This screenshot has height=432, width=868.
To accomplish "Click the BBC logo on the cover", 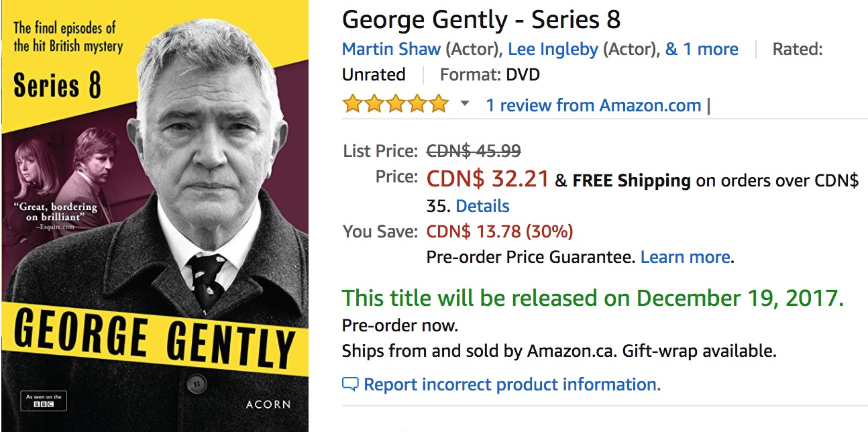I will [44, 401].
